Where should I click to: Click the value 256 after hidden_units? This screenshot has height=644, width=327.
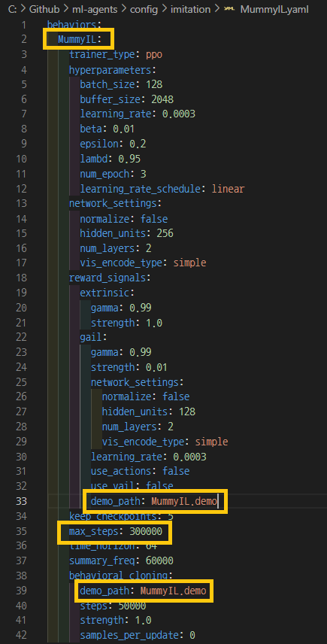tap(165, 233)
